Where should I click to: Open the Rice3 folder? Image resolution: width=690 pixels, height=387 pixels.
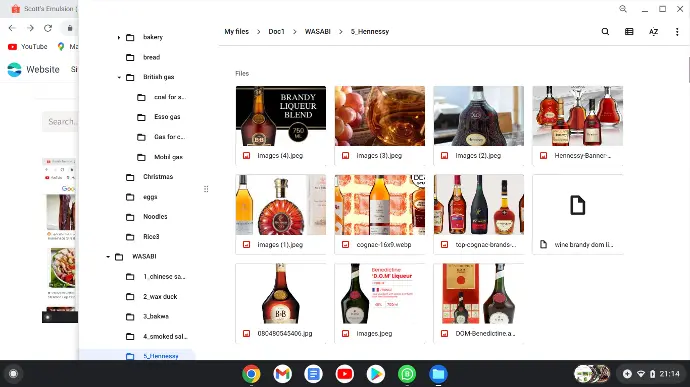[151, 237]
